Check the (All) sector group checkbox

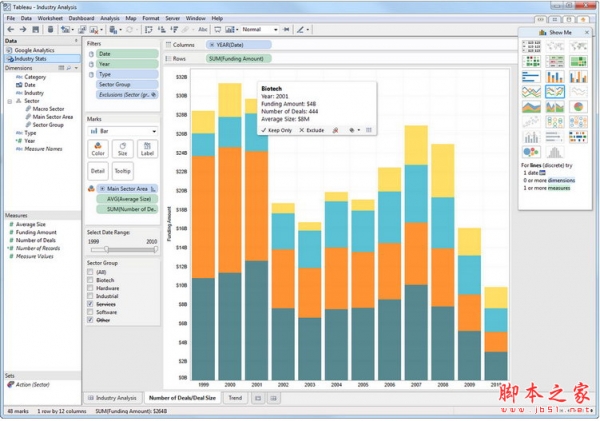click(x=90, y=272)
